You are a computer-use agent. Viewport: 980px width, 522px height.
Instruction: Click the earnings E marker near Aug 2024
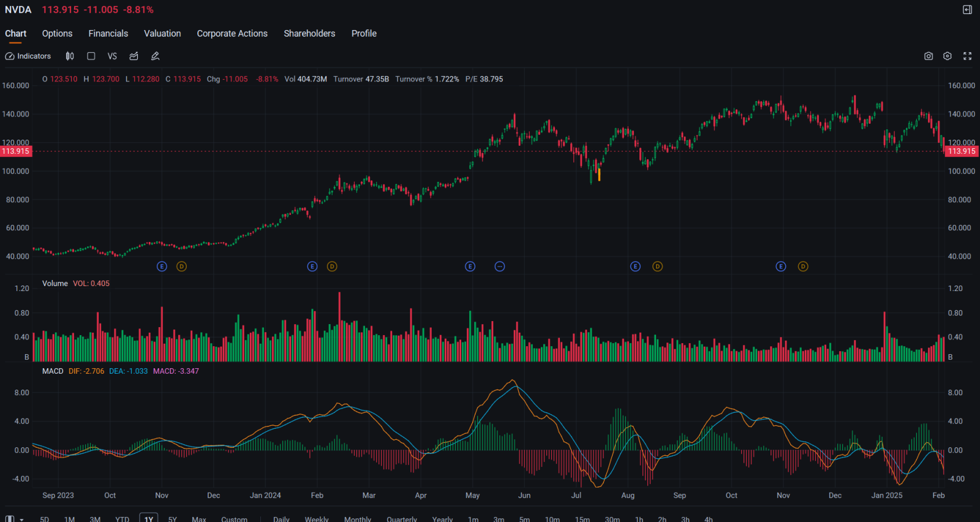(x=635, y=267)
